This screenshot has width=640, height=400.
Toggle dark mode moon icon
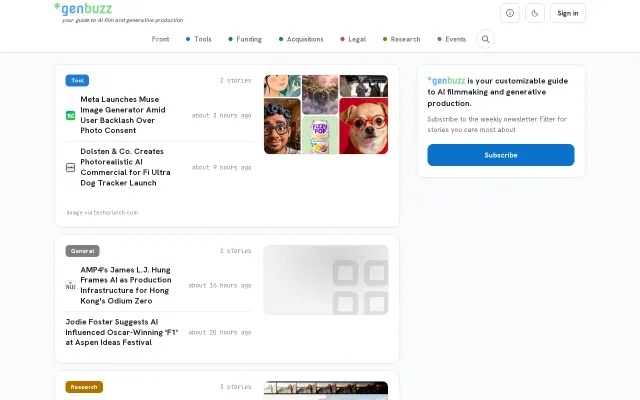pyautogui.click(x=535, y=13)
